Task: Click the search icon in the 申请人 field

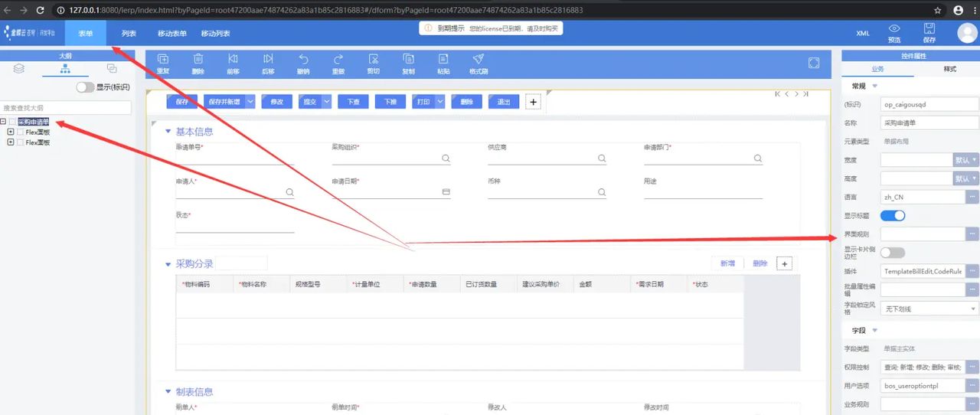Action: [x=289, y=192]
